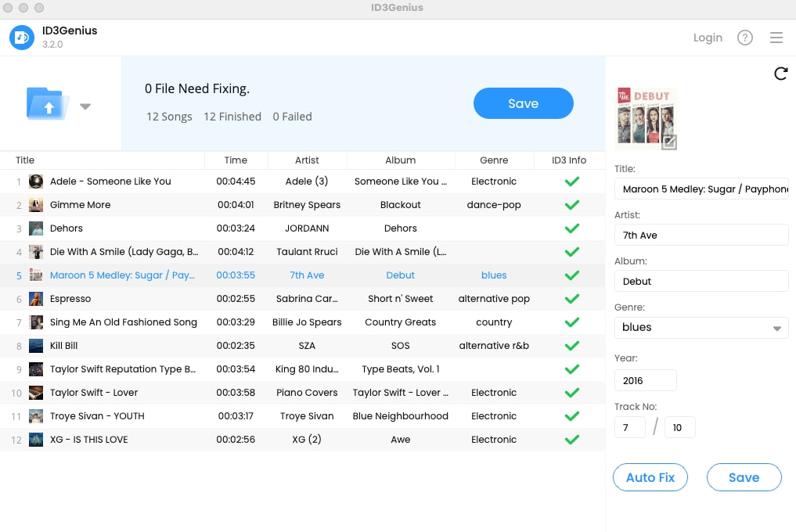Click the ID3Genius app logo icon
Image resolution: width=796 pixels, height=532 pixels.
22,38
